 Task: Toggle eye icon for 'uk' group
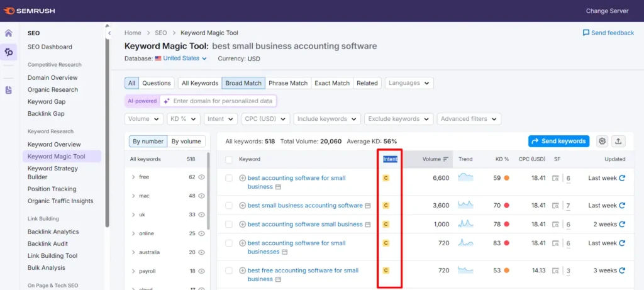(202, 215)
